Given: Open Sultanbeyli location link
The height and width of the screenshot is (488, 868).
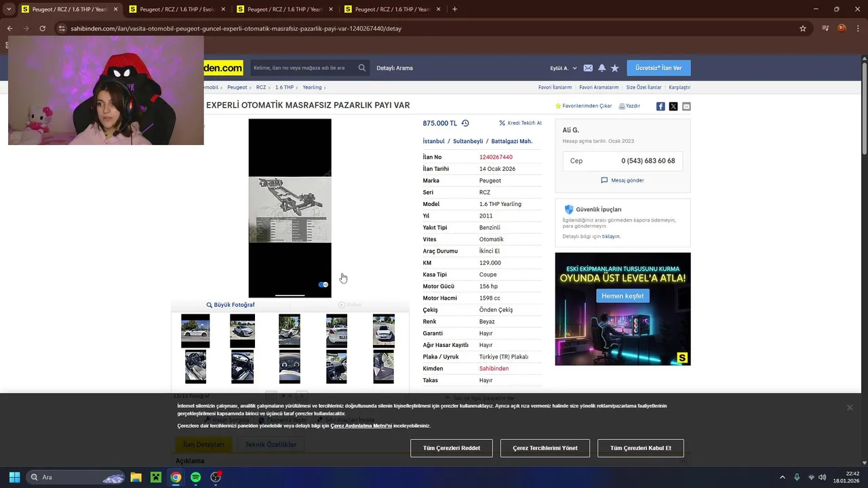Looking at the screenshot, I should tap(468, 141).
